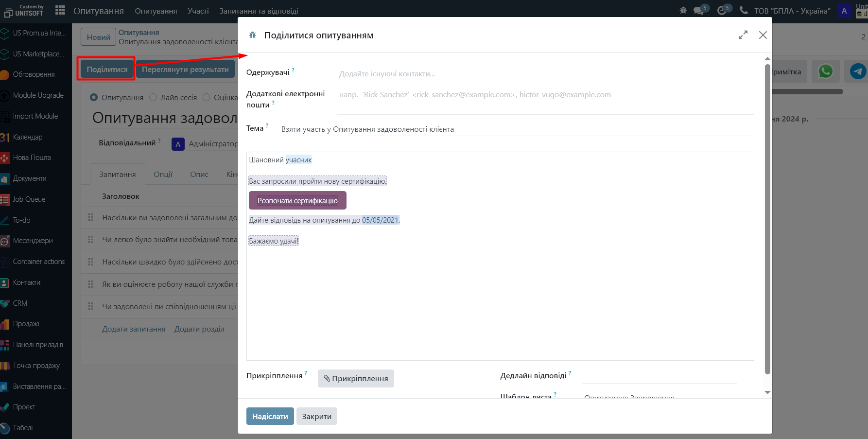This screenshot has height=439, width=868.
Task: Select the Лайв сесія radio option
Action: 153,97
